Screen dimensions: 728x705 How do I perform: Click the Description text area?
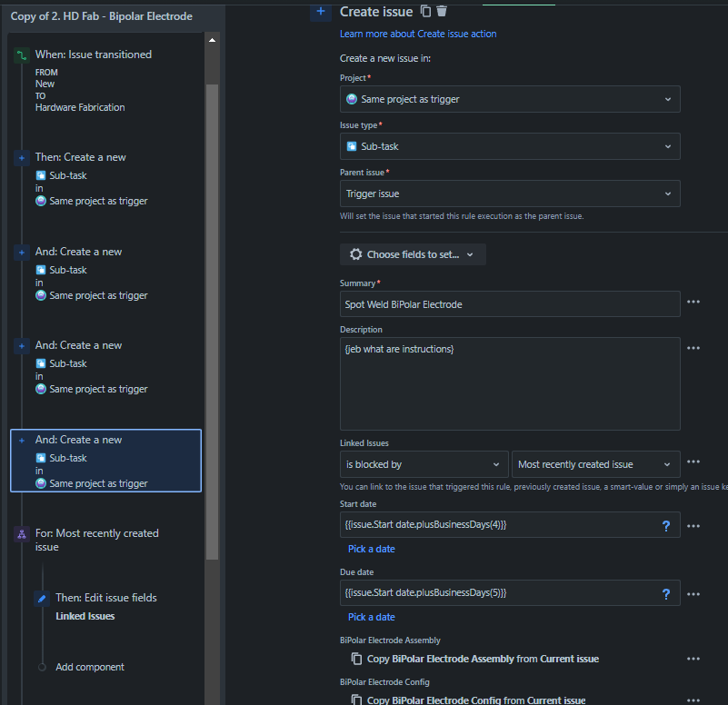pos(510,383)
